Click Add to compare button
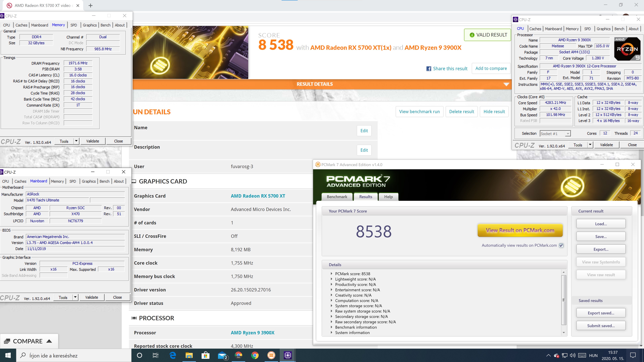Screen dimensions: 644x362 (x=491, y=68)
